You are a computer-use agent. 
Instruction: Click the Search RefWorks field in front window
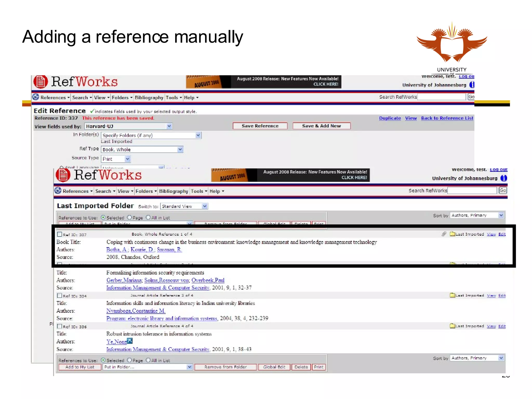coord(472,190)
